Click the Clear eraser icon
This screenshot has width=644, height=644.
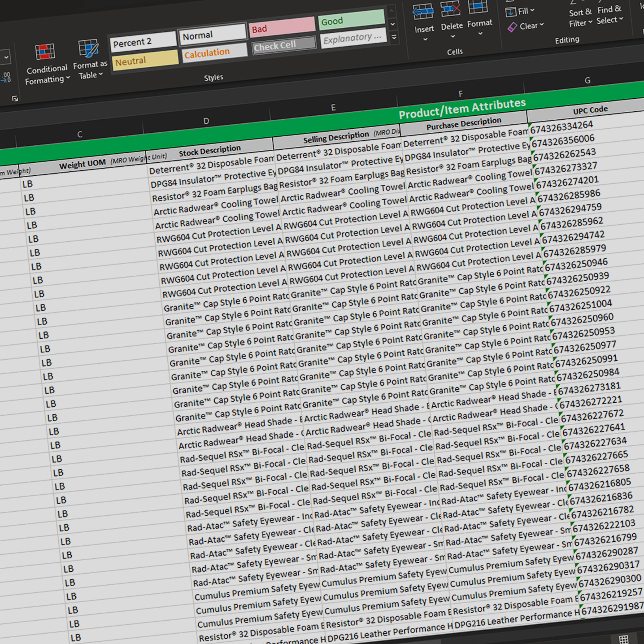click(x=512, y=27)
